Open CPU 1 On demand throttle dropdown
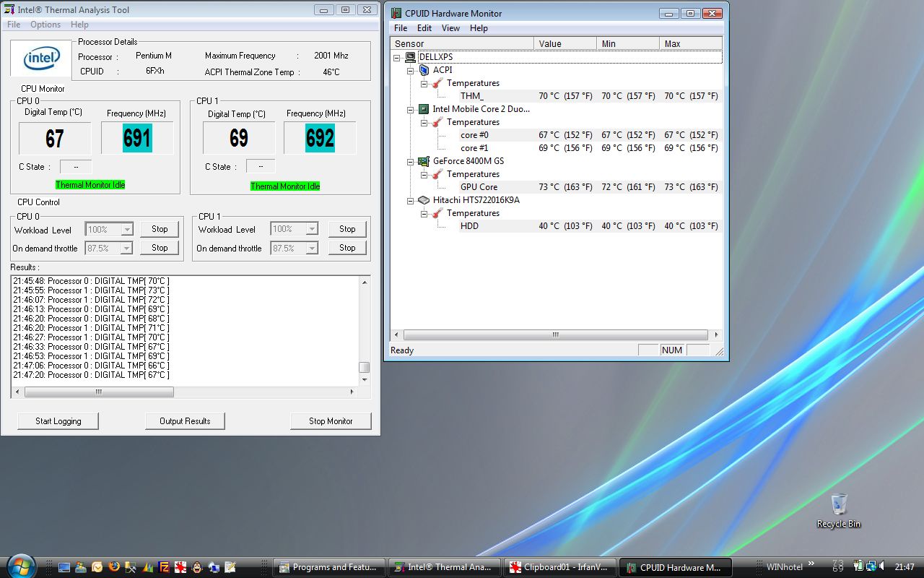The width and height of the screenshot is (924, 578). pos(312,248)
